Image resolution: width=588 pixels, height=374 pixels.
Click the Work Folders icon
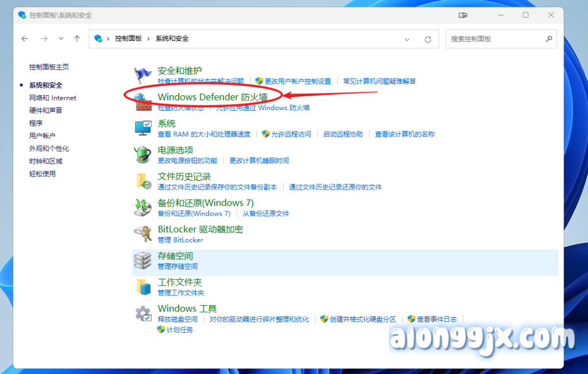[x=142, y=287]
